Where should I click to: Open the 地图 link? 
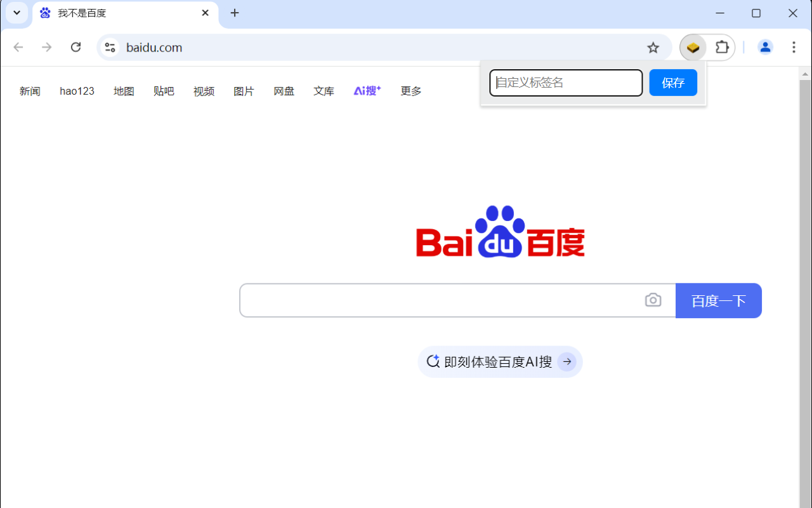124,91
